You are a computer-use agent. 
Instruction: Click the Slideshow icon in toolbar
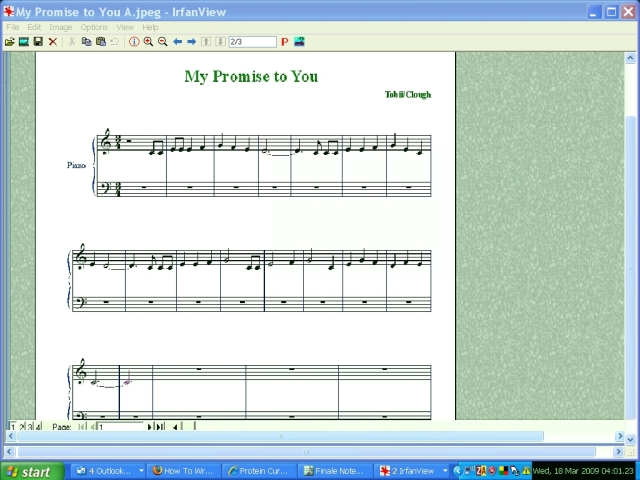pos(23,42)
